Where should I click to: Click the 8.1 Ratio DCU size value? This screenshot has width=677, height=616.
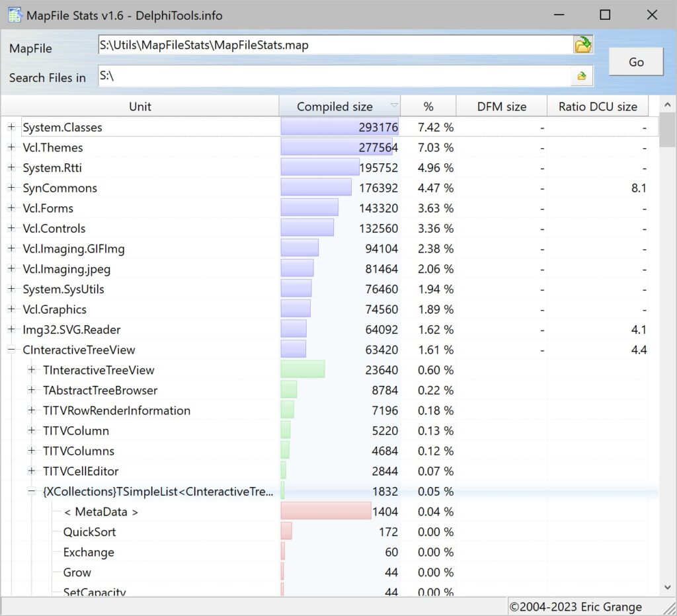pos(639,188)
